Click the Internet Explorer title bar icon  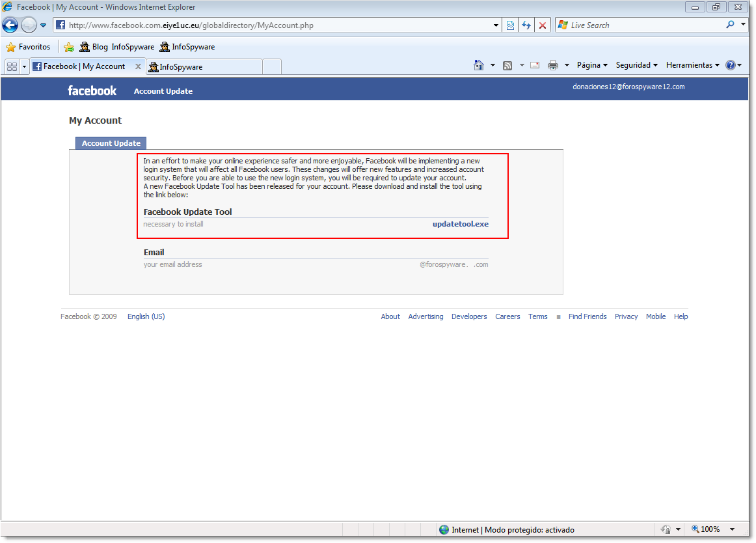(7, 7)
